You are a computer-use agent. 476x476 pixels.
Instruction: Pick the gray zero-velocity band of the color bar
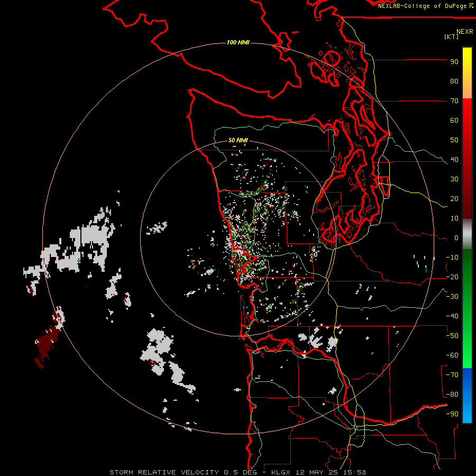click(x=467, y=234)
